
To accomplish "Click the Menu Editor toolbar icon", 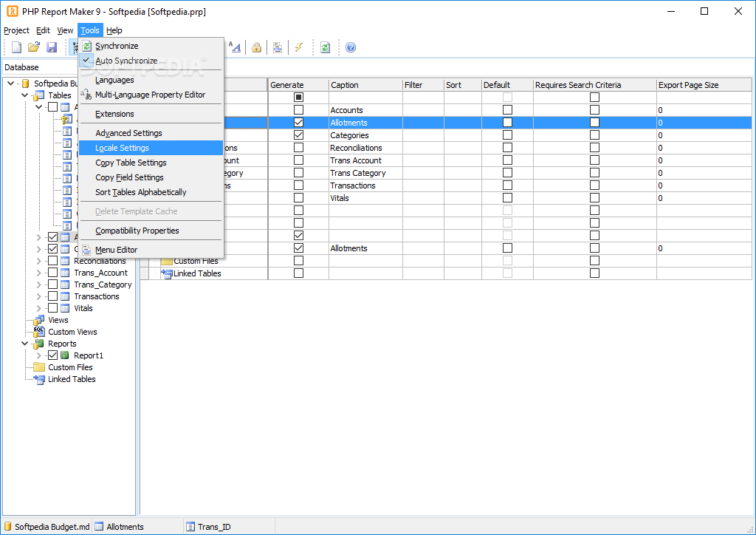I will click(278, 47).
